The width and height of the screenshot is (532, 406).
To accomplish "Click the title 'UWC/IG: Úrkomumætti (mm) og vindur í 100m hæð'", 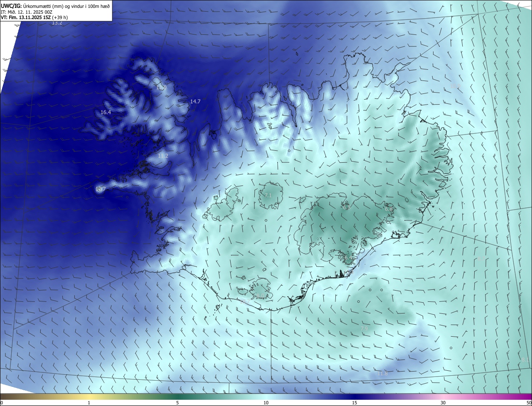I will click(x=55, y=5).
